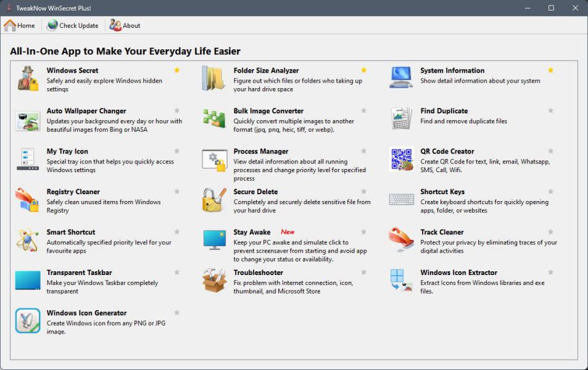Click the Transparent Taskbar description text
This screenshot has height=370, width=588.
tap(102, 287)
